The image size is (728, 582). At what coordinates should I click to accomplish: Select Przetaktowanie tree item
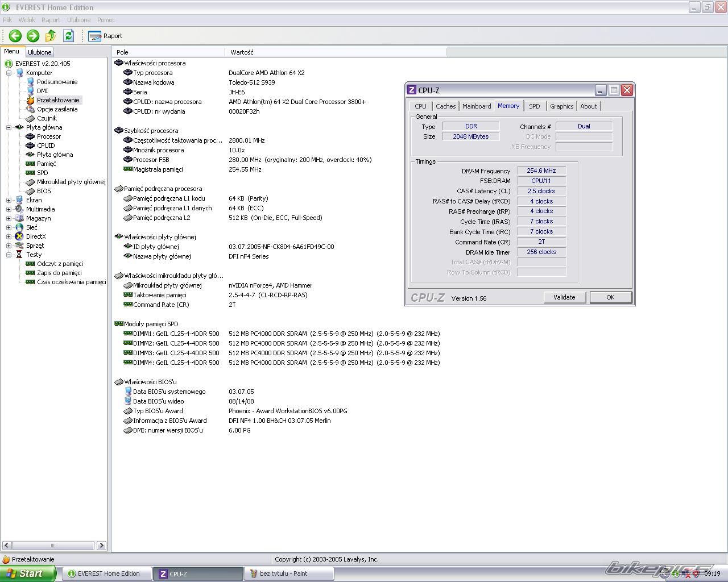point(58,100)
